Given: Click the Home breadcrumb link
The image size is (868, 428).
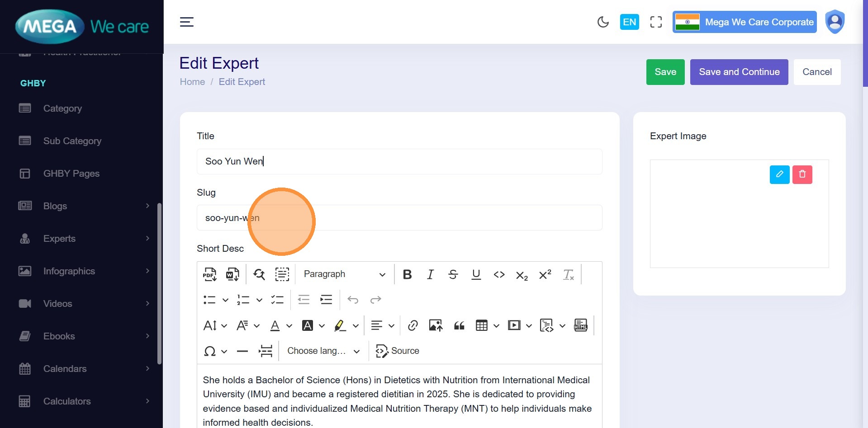Looking at the screenshot, I should (192, 82).
